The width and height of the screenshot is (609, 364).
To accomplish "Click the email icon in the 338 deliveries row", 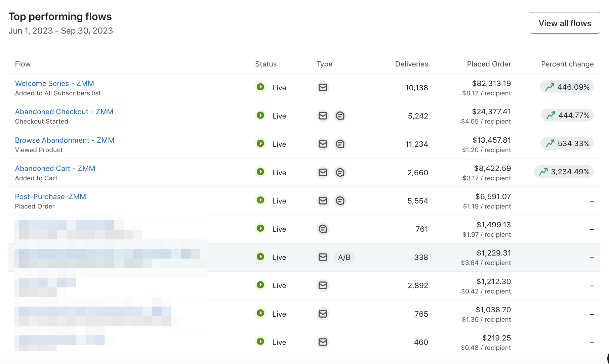I will (323, 257).
